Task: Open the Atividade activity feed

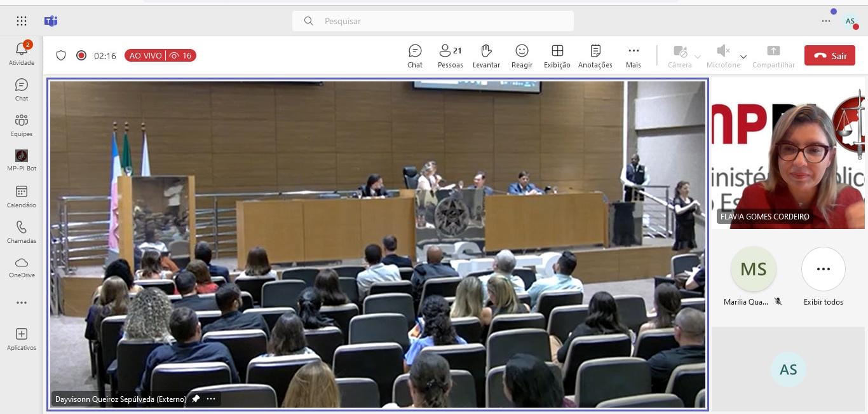Action: point(22,54)
